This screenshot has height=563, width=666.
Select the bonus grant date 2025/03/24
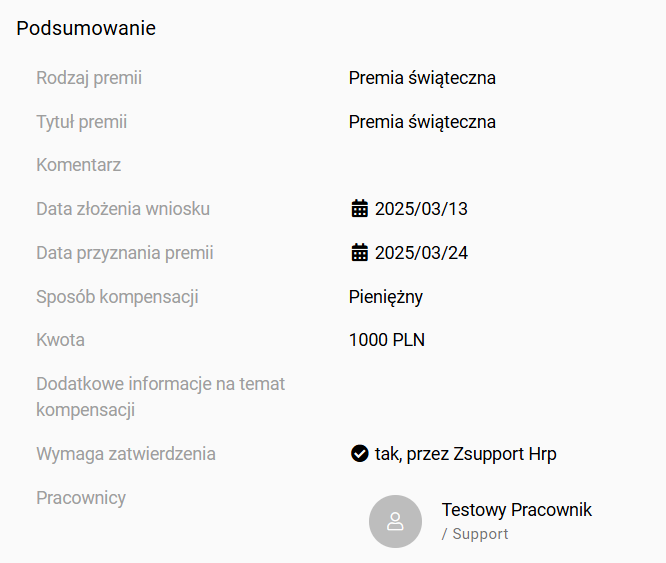click(x=421, y=253)
